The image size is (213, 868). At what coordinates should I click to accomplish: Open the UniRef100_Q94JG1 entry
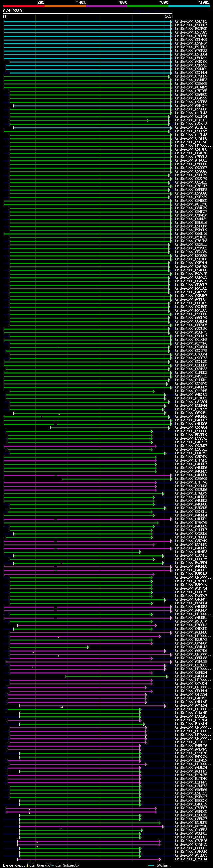pyautogui.click(x=191, y=69)
